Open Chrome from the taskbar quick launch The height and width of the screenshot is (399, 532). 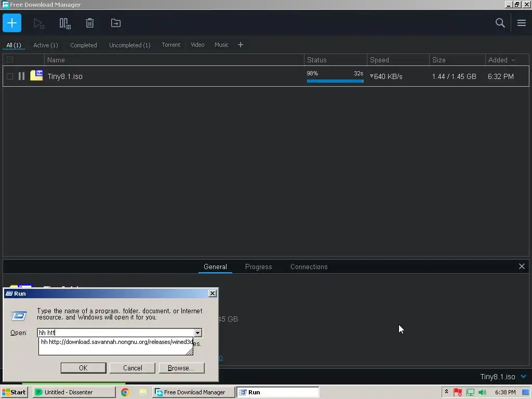[125, 392]
